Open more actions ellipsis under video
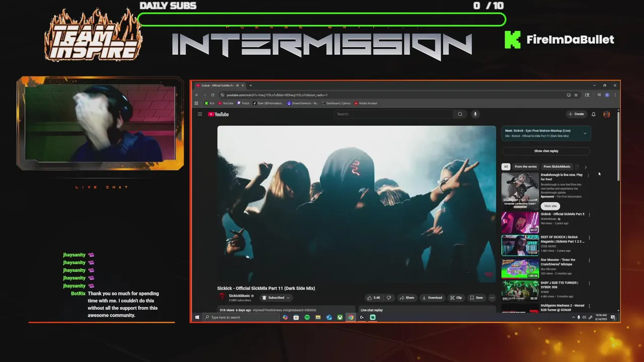The height and width of the screenshot is (362, 644). coord(492,298)
